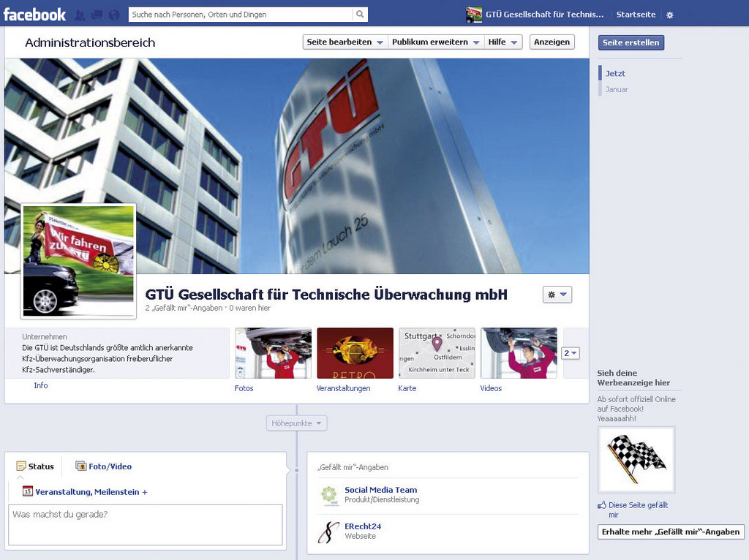The image size is (749, 560).
Task: Open the Info link
Action: click(x=41, y=385)
